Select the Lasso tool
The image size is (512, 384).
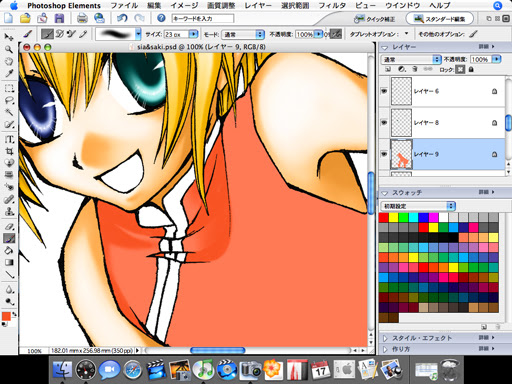[9, 100]
